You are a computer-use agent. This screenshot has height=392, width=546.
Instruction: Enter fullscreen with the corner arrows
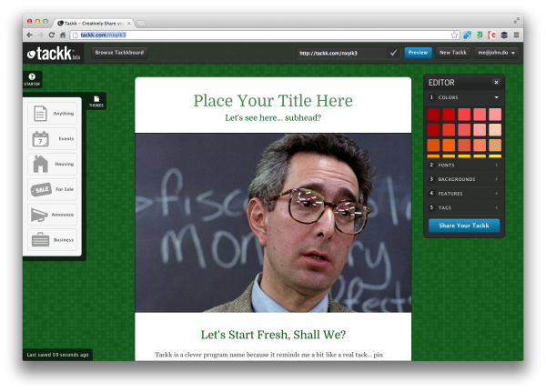(x=516, y=21)
